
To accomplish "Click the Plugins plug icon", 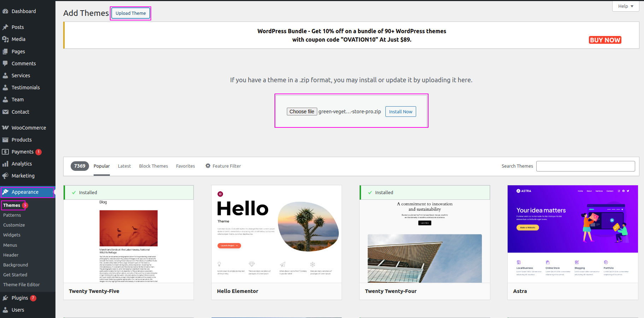I will [5, 298].
